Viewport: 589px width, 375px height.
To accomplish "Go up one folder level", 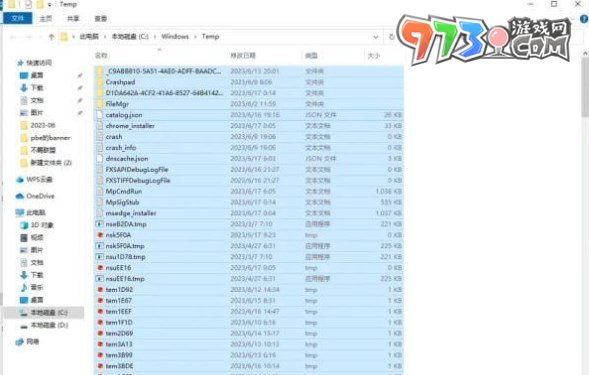I will point(51,36).
